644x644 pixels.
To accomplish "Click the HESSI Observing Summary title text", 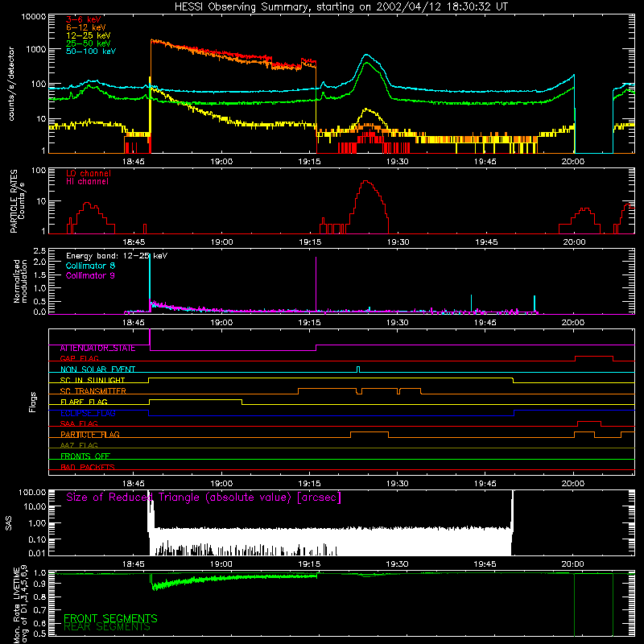I will (341, 7).
